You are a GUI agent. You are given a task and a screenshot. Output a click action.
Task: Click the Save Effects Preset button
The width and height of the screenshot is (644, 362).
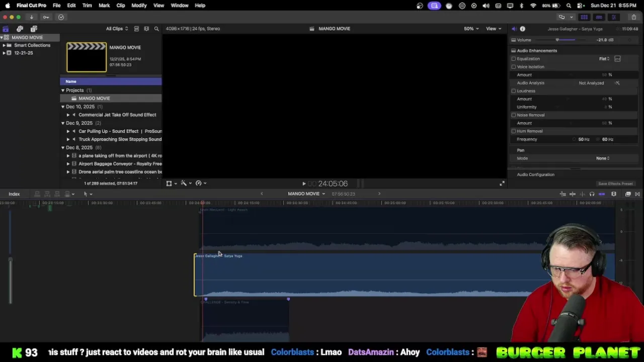tap(615, 184)
